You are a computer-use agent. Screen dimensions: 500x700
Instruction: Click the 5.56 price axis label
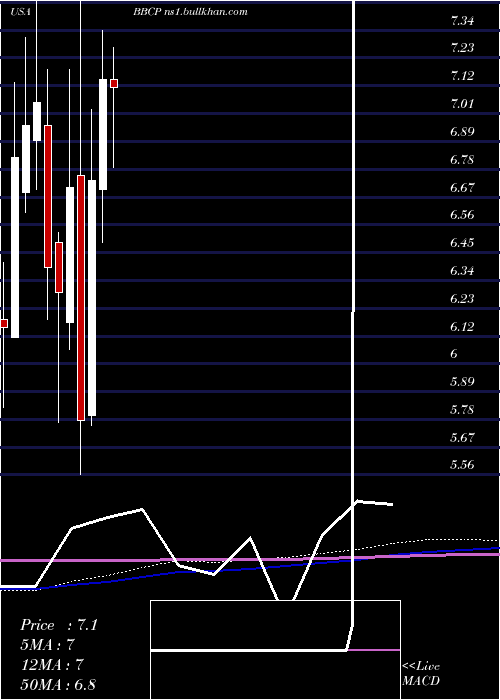(x=462, y=465)
